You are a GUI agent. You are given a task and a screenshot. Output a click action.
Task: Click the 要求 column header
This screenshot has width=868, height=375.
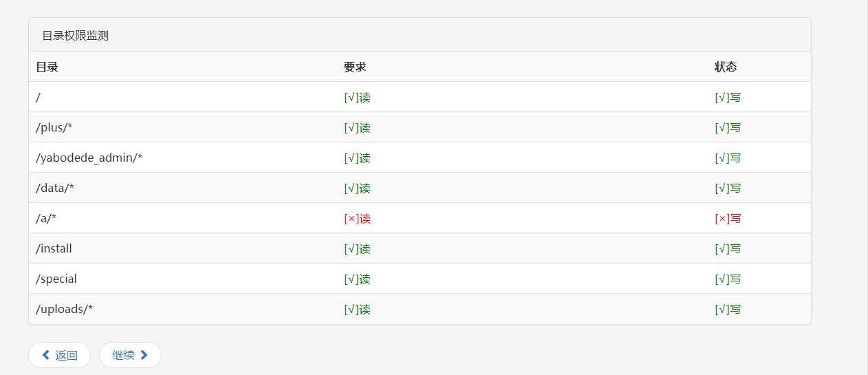pos(355,67)
